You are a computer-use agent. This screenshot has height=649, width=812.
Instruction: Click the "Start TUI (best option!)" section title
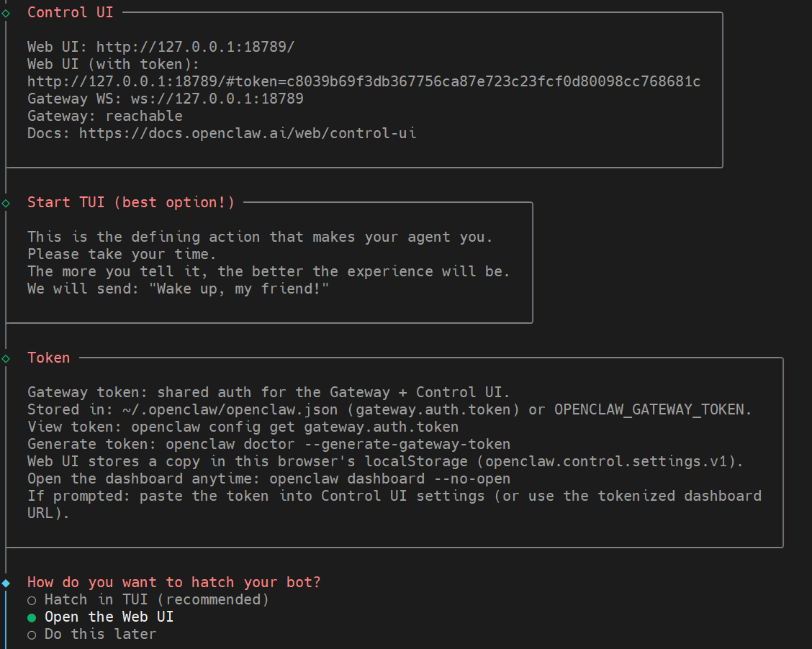130,202
